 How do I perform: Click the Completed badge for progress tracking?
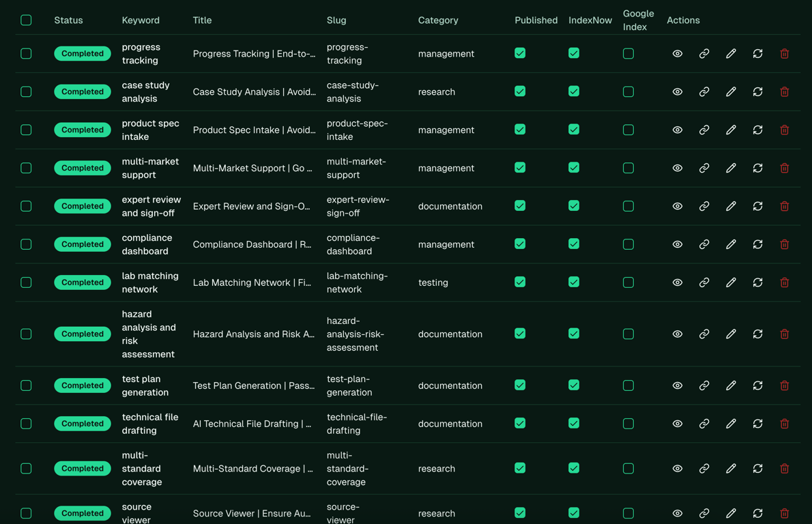[x=83, y=54]
